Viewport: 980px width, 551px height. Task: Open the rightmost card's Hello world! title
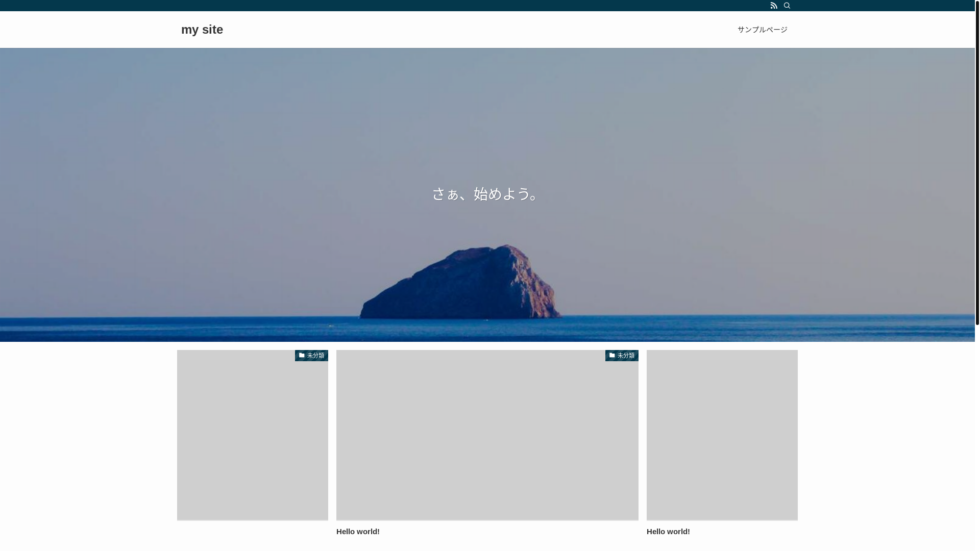point(668,532)
